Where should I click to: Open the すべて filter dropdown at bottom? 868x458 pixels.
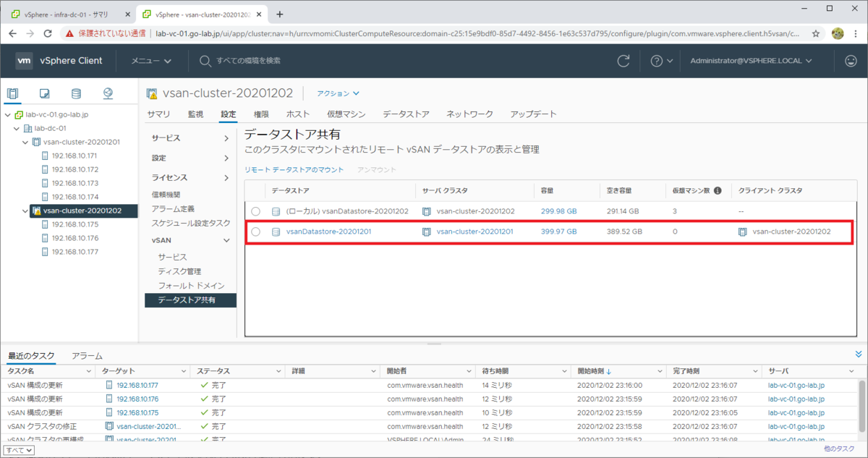19,450
